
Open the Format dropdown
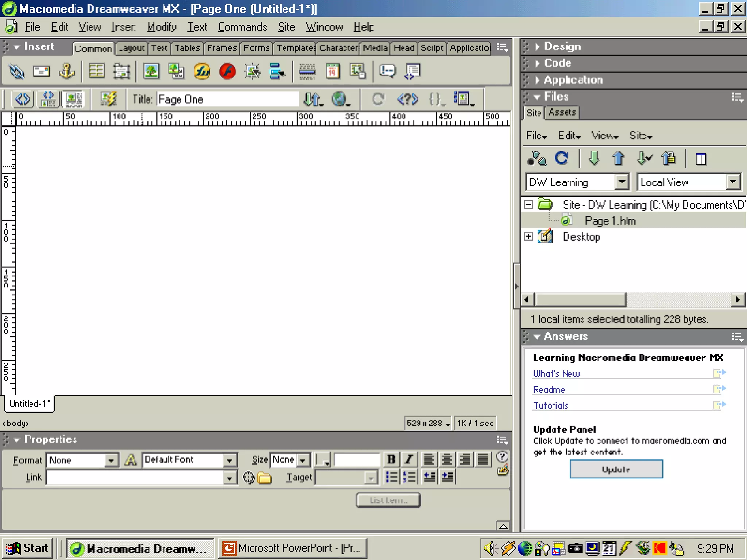tap(111, 460)
